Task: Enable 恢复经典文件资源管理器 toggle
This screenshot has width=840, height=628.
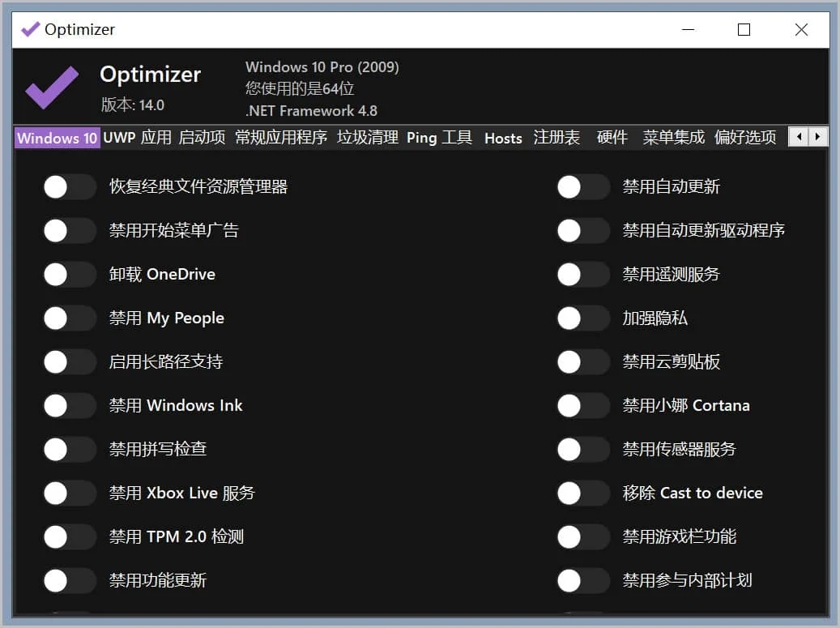Action: pos(69,187)
